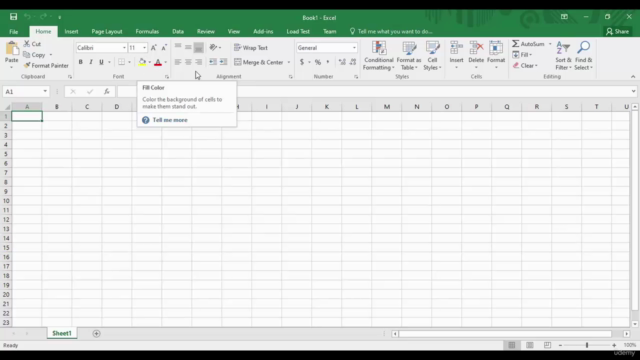Open Format as Table gallery

(409, 56)
